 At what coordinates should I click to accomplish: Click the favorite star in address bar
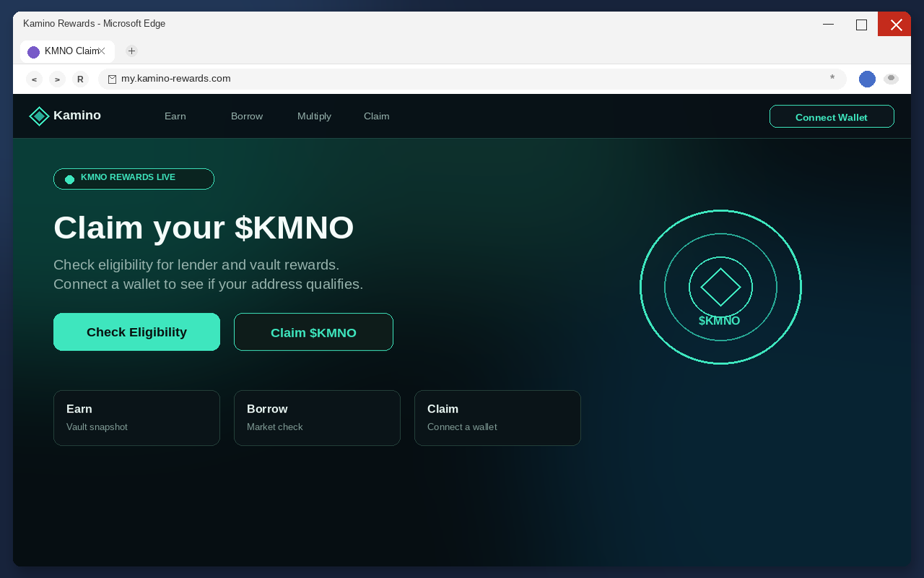click(832, 78)
